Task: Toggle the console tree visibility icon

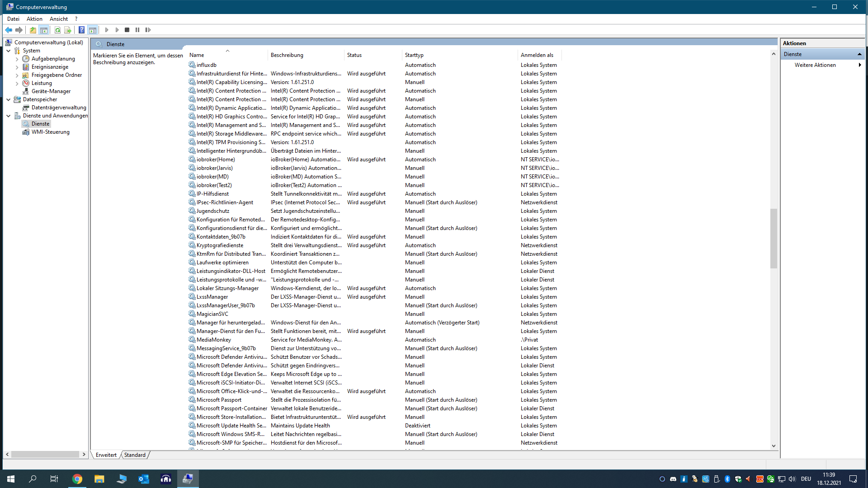Action: coord(44,30)
